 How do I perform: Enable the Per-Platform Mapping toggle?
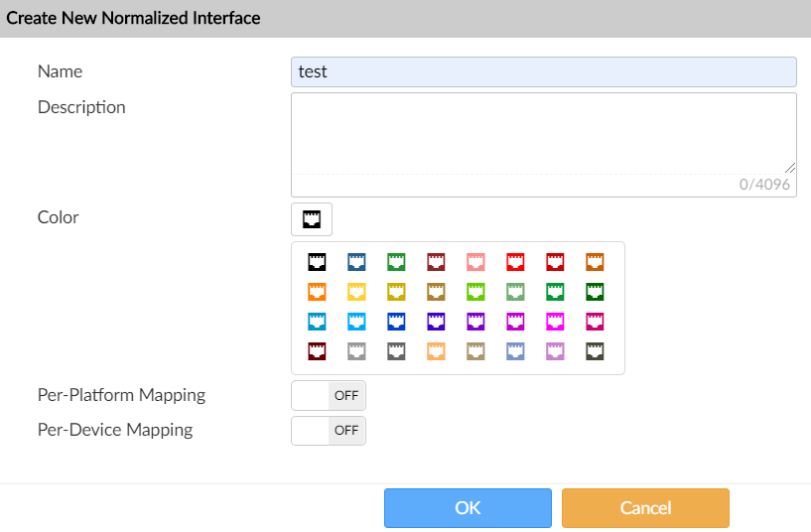(329, 395)
